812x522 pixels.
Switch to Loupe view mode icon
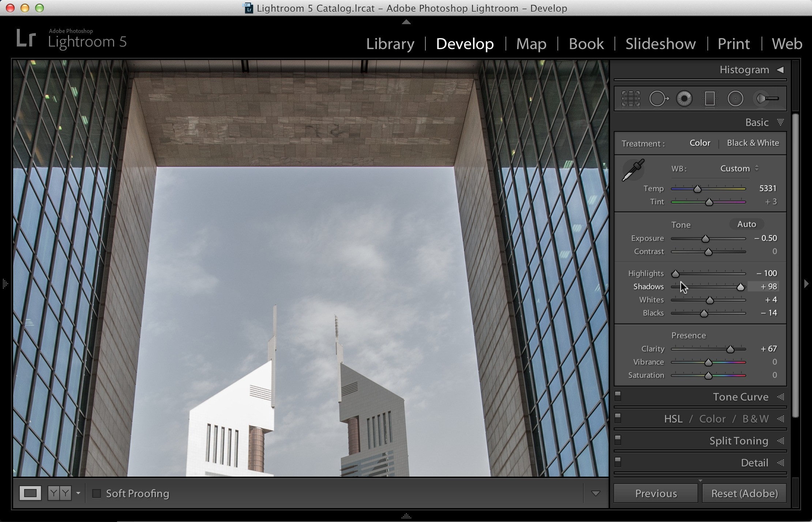click(x=30, y=493)
